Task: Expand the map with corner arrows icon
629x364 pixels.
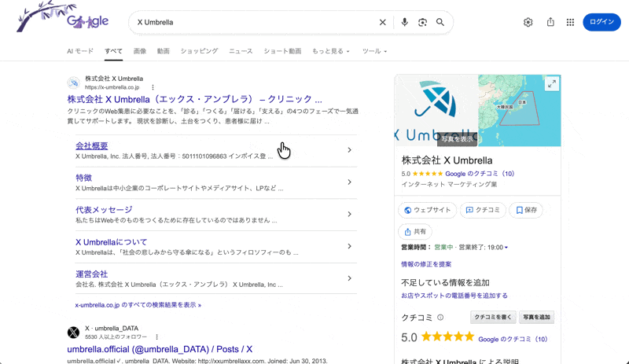Action: 552,84
